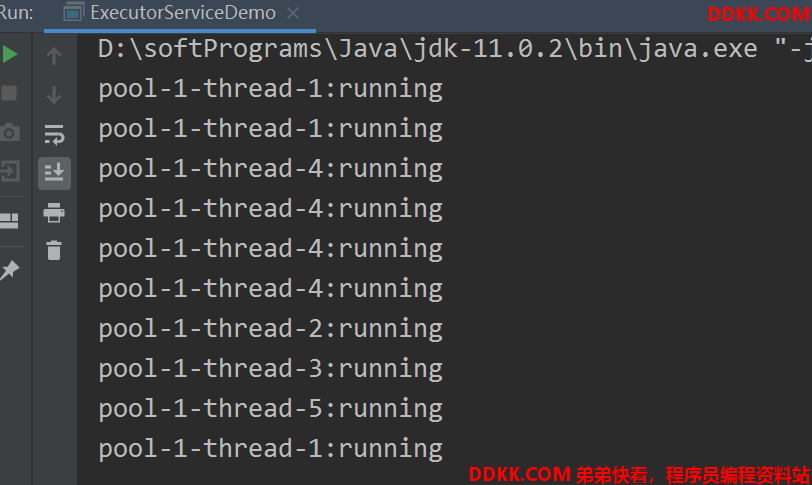
Task: Click the pool-1-thread-2:running output line
Action: pyautogui.click(x=270, y=329)
